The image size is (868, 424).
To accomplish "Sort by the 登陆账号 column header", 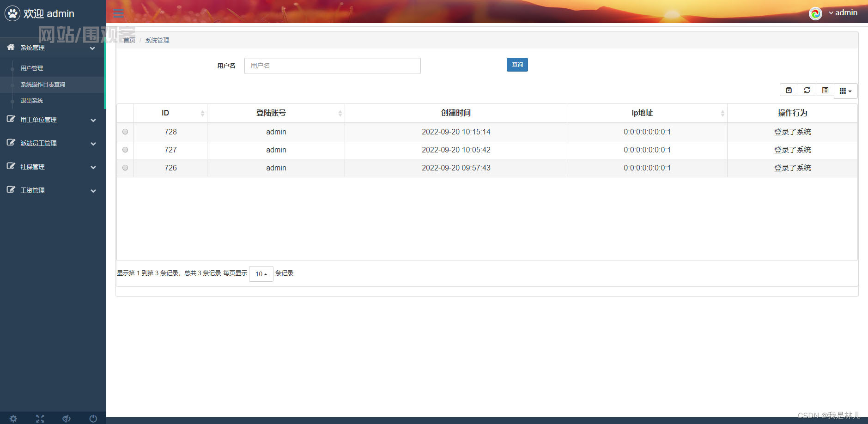I will (x=276, y=113).
